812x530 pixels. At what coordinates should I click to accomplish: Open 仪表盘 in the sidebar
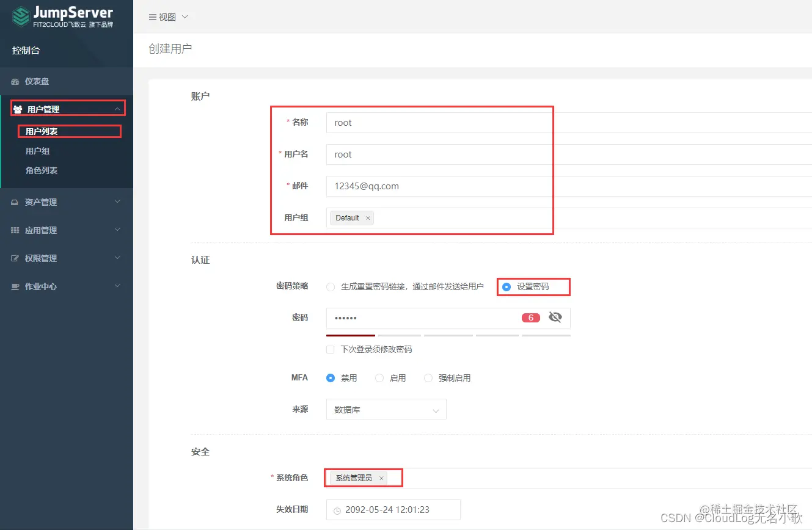tap(67, 82)
